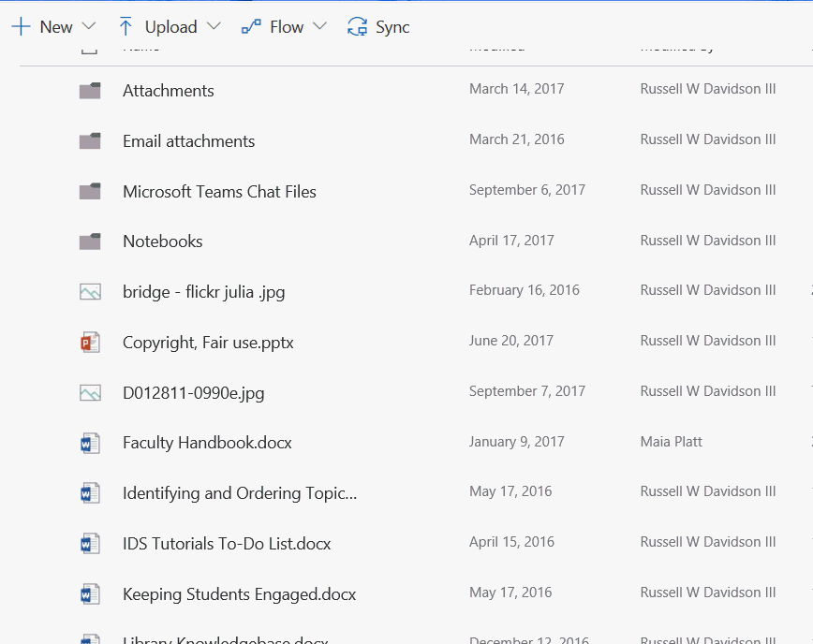Select the image icon beside D012811-0990e.jpg
Viewport: 813px width, 644px height.
coord(90,390)
